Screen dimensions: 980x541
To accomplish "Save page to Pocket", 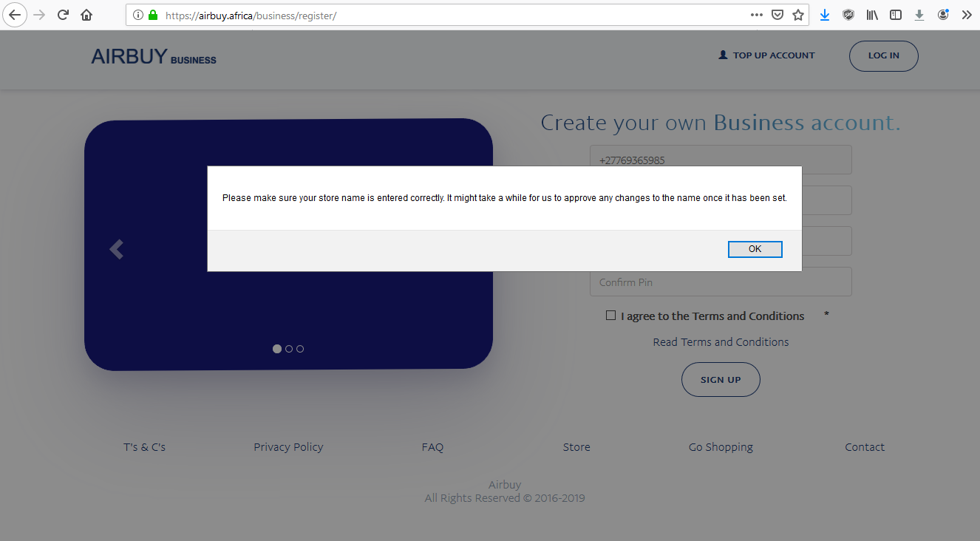I will tap(777, 15).
